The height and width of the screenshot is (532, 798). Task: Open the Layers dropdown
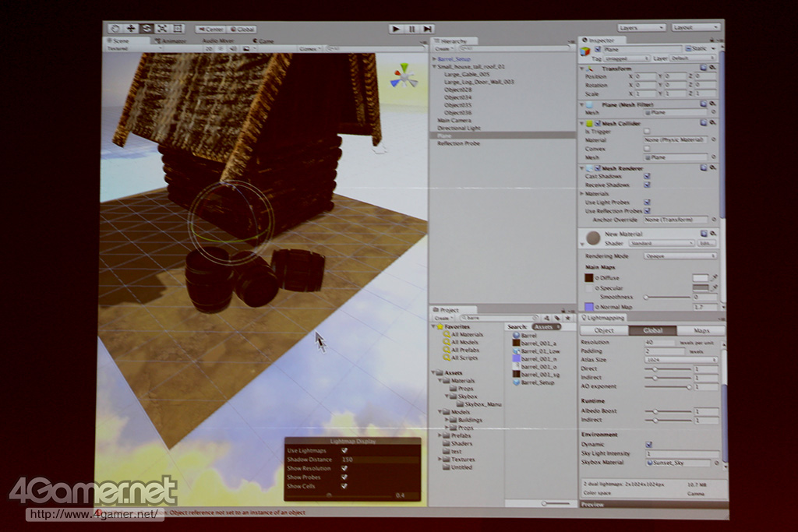pyautogui.click(x=641, y=27)
